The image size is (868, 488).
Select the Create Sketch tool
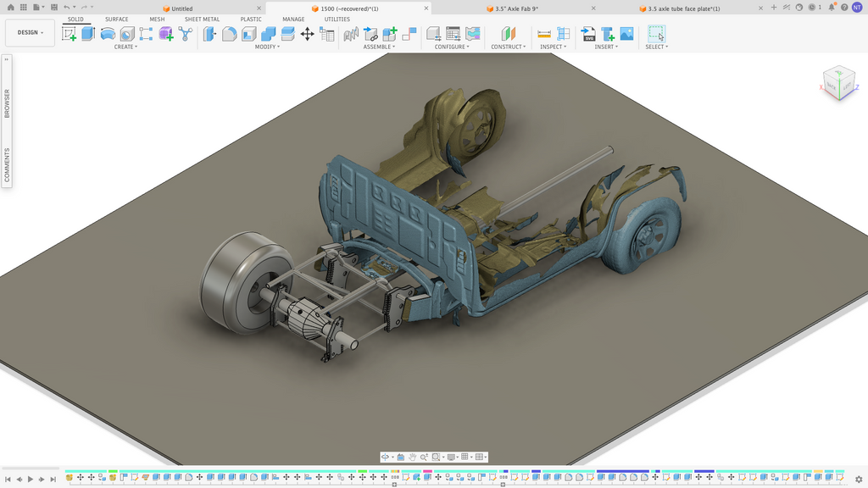point(70,34)
